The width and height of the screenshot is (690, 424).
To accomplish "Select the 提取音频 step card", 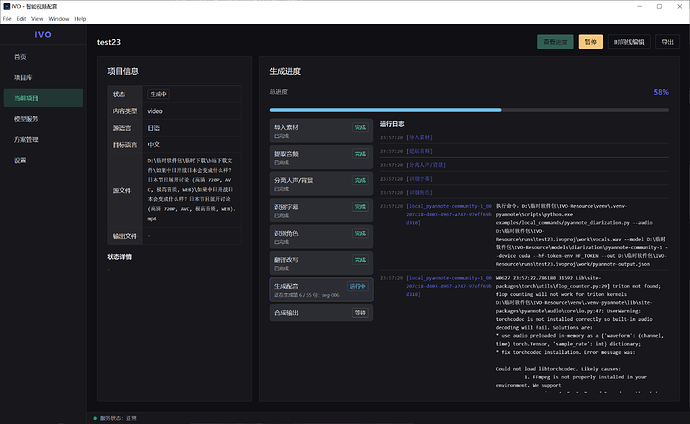I will click(x=321, y=157).
